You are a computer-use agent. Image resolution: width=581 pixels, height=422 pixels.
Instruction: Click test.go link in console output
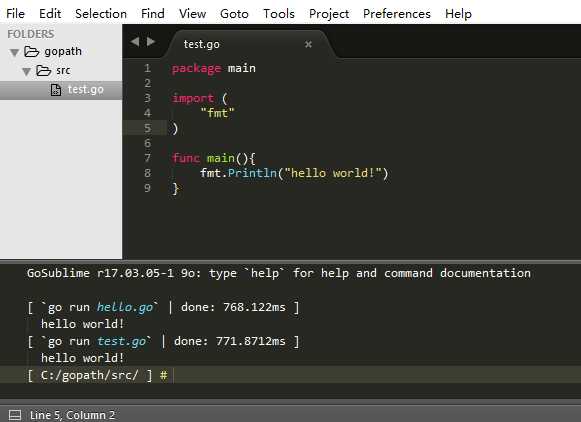coord(122,341)
